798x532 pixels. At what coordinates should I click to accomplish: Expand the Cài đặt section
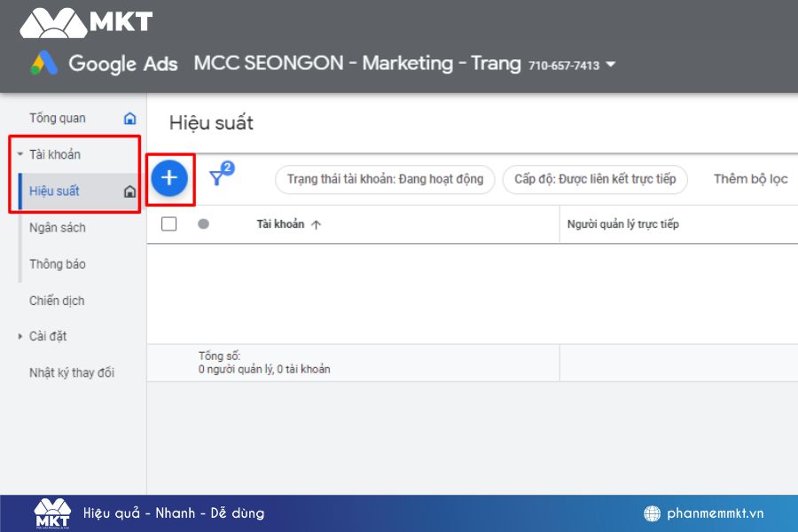point(20,337)
